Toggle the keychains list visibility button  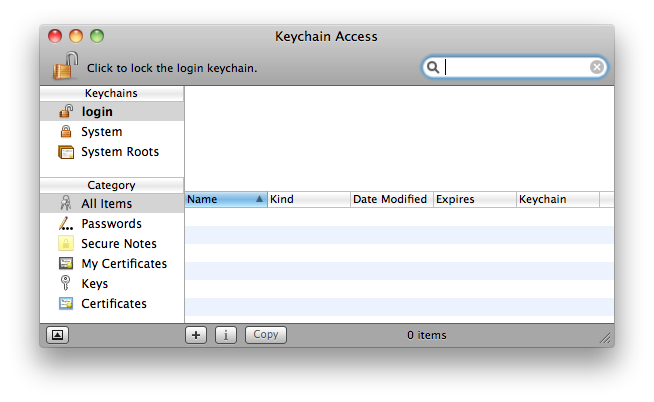pyautogui.click(x=57, y=335)
